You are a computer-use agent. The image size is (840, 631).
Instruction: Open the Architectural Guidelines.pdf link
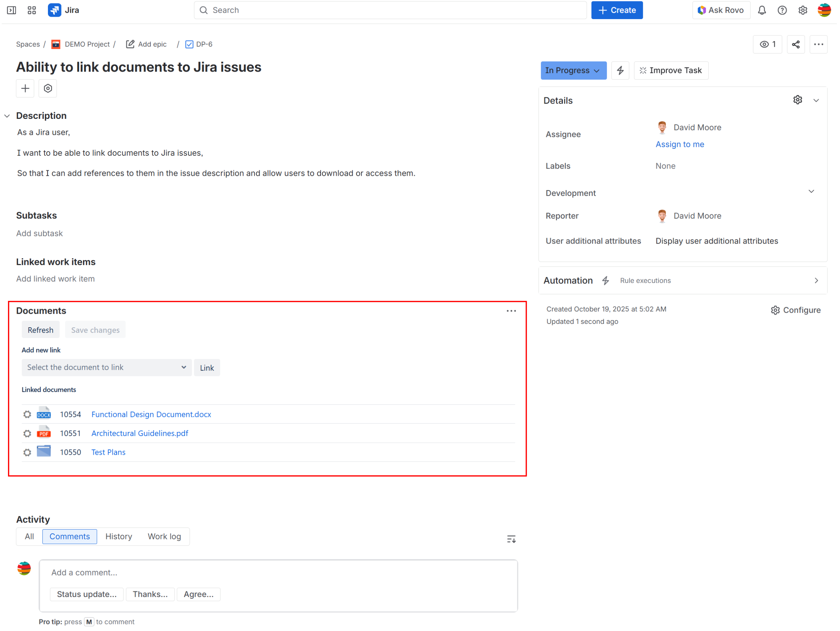pyautogui.click(x=140, y=433)
